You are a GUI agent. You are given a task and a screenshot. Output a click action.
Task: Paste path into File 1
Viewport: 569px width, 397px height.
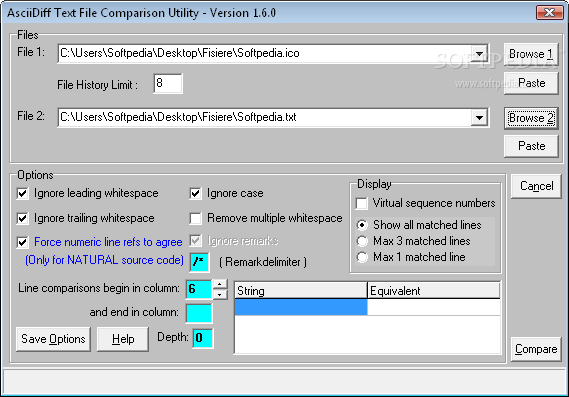pos(531,83)
